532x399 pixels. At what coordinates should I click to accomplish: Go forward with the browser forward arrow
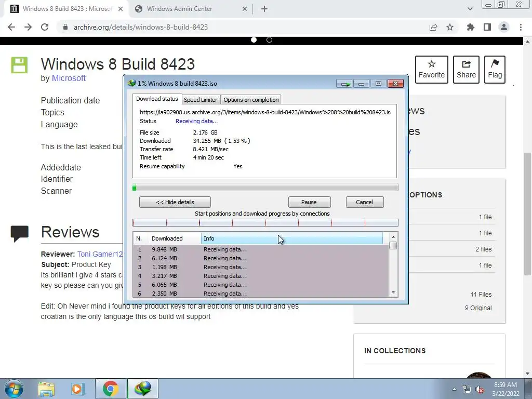28,27
